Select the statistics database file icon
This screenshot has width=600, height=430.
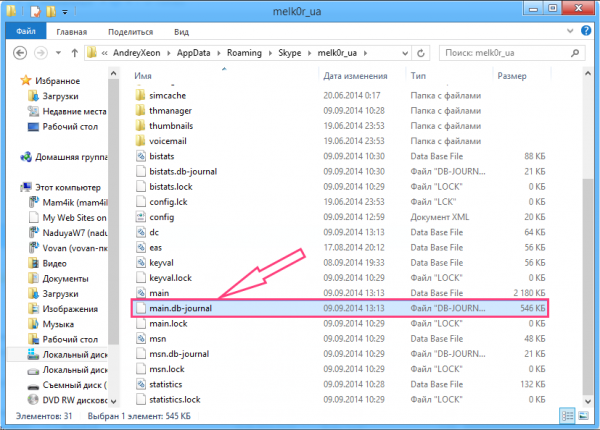click(x=141, y=384)
